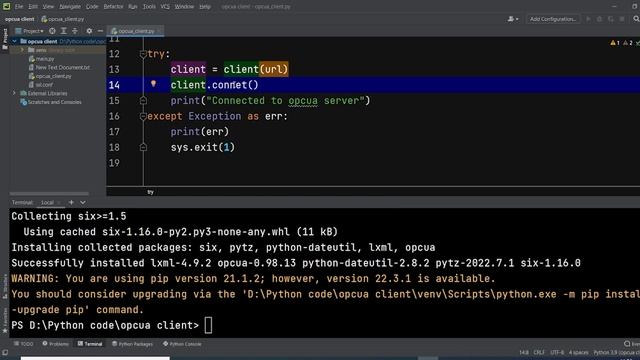Click the try breadcrumb below editor
The image size is (640, 360).
pyautogui.click(x=150, y=192)
